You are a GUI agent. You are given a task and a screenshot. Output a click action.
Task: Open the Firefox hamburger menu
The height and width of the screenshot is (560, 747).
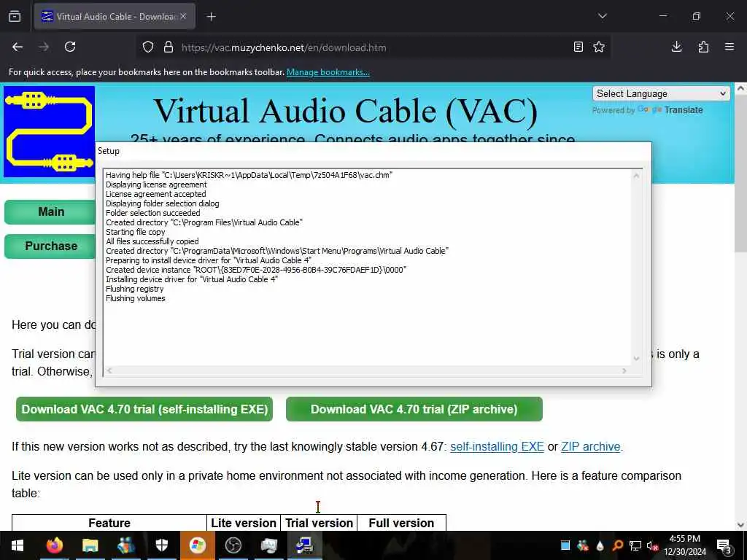[729, 47]
